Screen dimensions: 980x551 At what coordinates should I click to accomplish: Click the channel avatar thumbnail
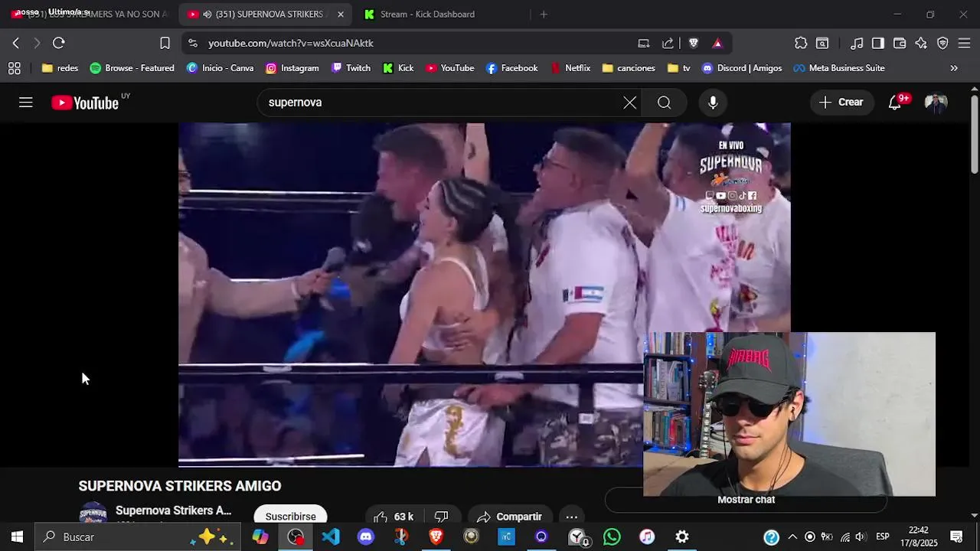pos(93,514)
